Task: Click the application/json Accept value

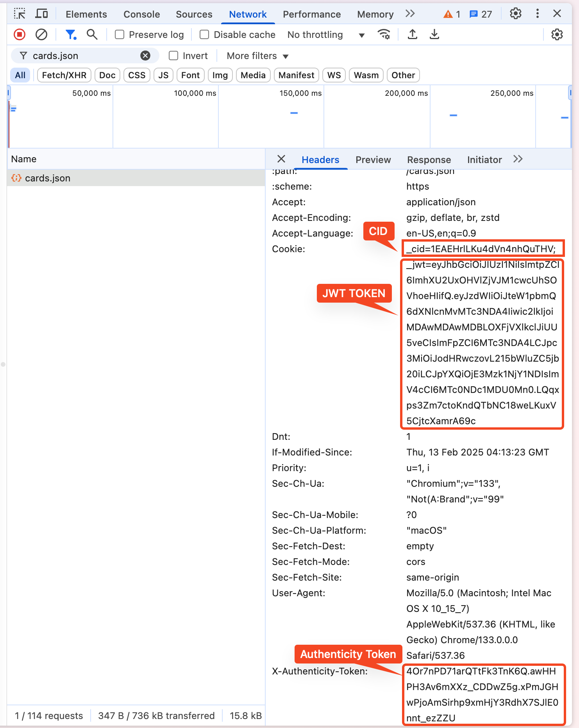Action: pos(441,202)
